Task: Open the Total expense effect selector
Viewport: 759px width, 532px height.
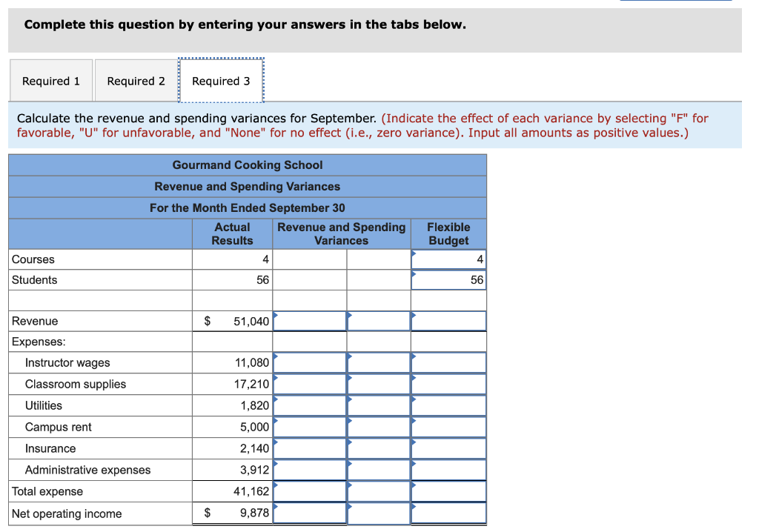Action: (379, 491)
